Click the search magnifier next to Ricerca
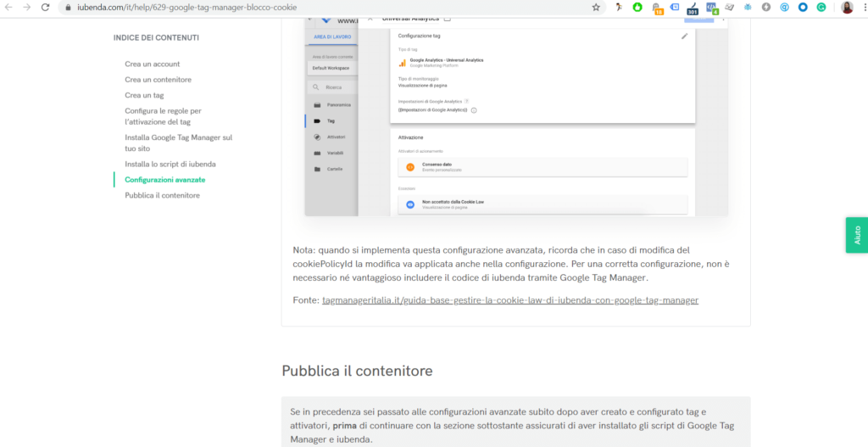 315,87
